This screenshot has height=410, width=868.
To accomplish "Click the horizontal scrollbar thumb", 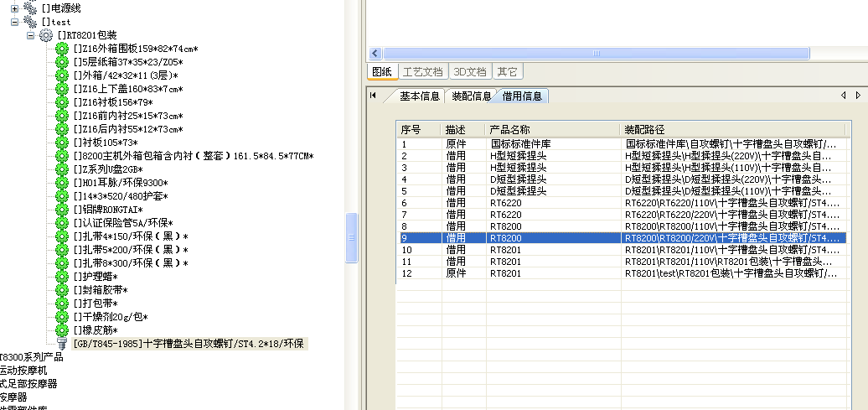I will click(x=597, y=53).
